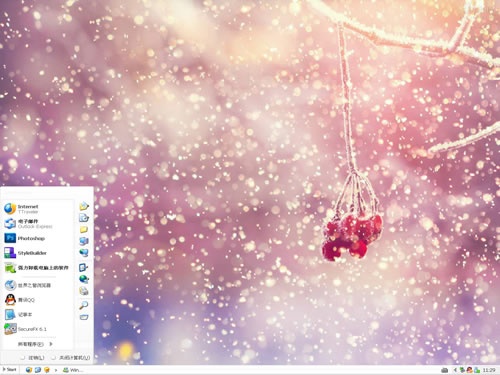Click the Start button on taskbar
500x375 pixels.
pos(9,370)
